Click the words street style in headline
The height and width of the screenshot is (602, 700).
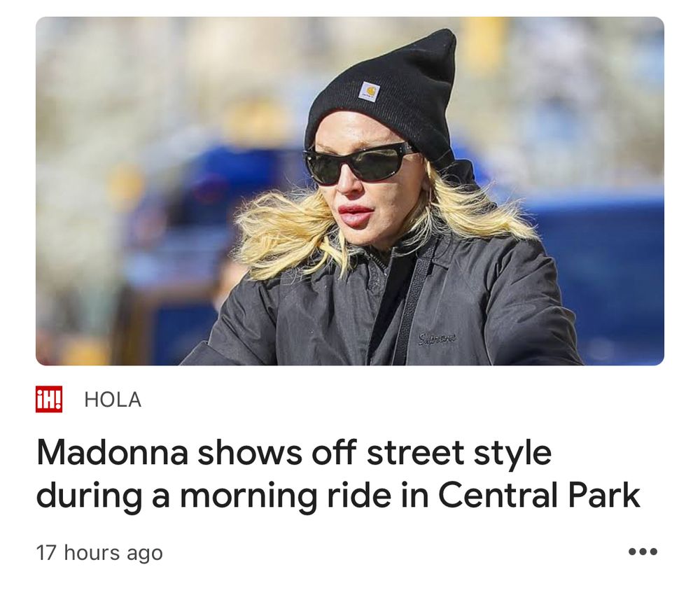[x=459, y=453]
